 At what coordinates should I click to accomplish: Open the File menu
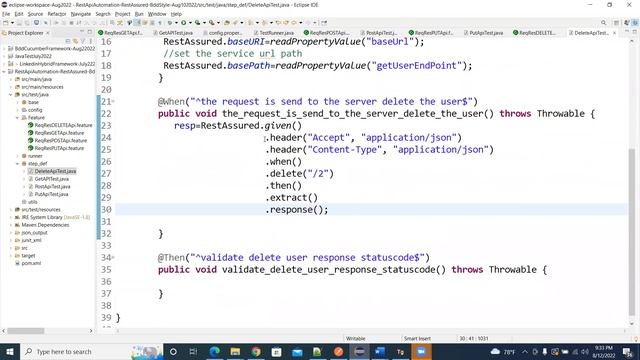pyautogui.click(x=6, y=14)
